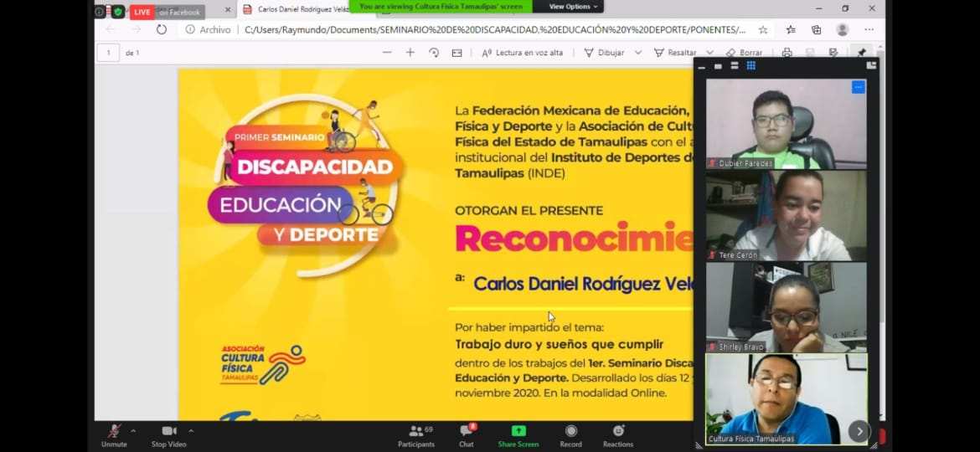Switch video panel to grid view
This screenshot has height=452, width=980.
pyautogui.click(x=750, y=65)
